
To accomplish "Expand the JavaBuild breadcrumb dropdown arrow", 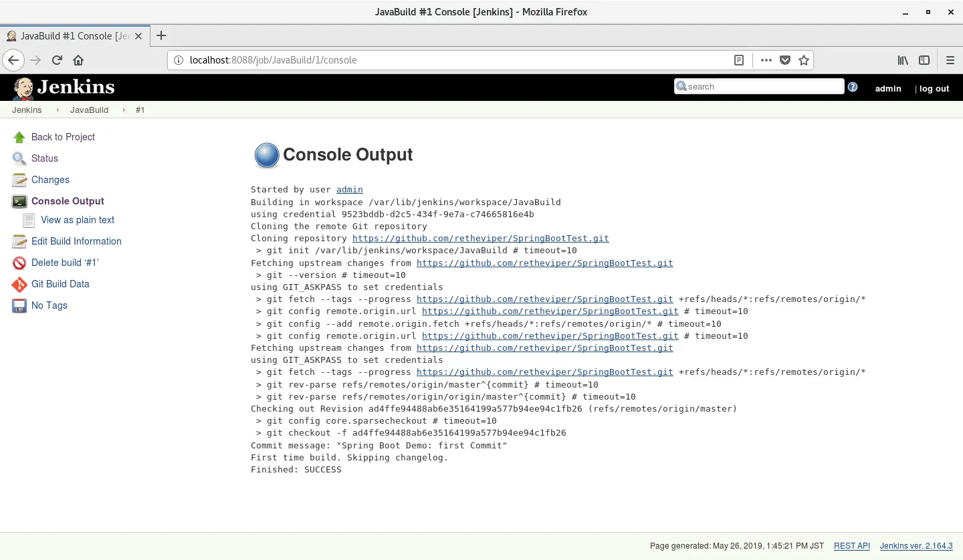I will 124,110.
